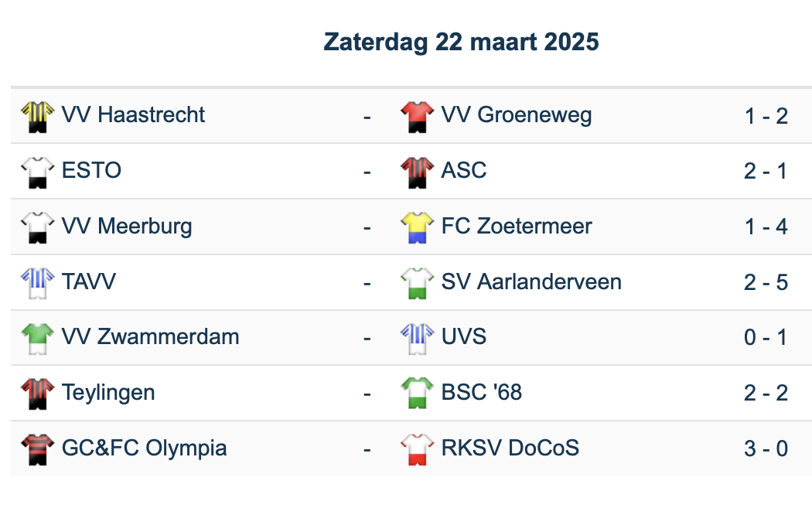Viewport: 812px width, 515px height.
Task: View the 2 - 5 result of TAVV match
Action: click(766, 283)
